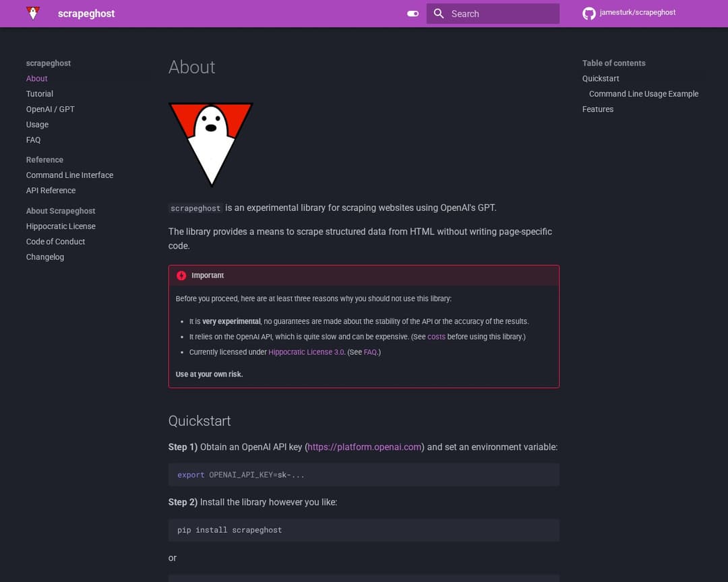Click the export OPENAI_API_KEY code block

364,475
